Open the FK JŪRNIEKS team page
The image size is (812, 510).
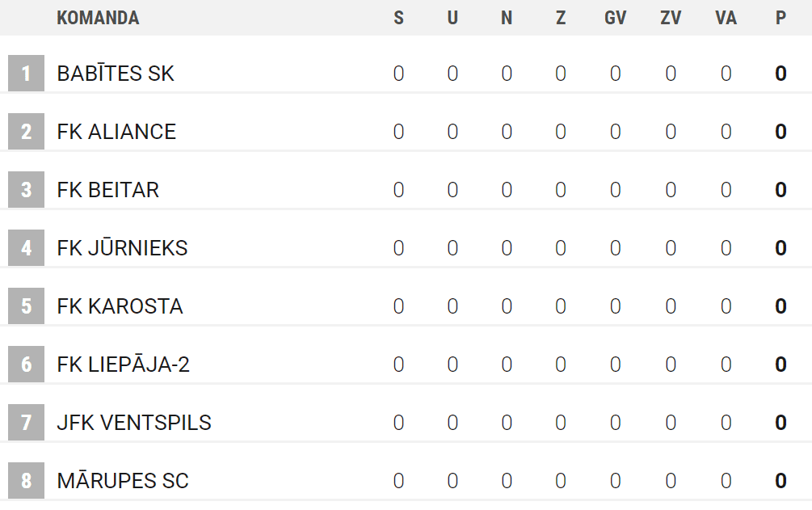tap(122, 247)
